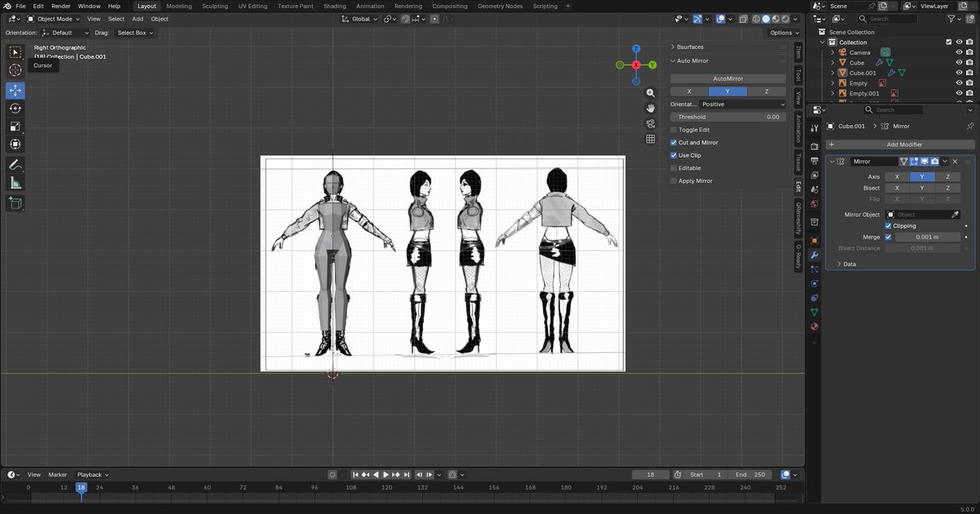This screenshot has height=514, width=980.
Task: Click the AutoMirror button
Action: [728, 78]
